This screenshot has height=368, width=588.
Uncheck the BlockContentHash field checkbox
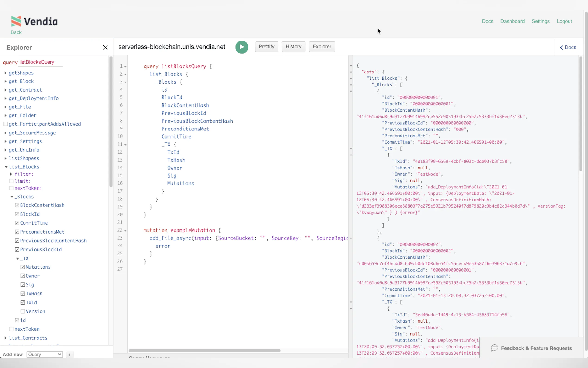(x=17, y=205)
